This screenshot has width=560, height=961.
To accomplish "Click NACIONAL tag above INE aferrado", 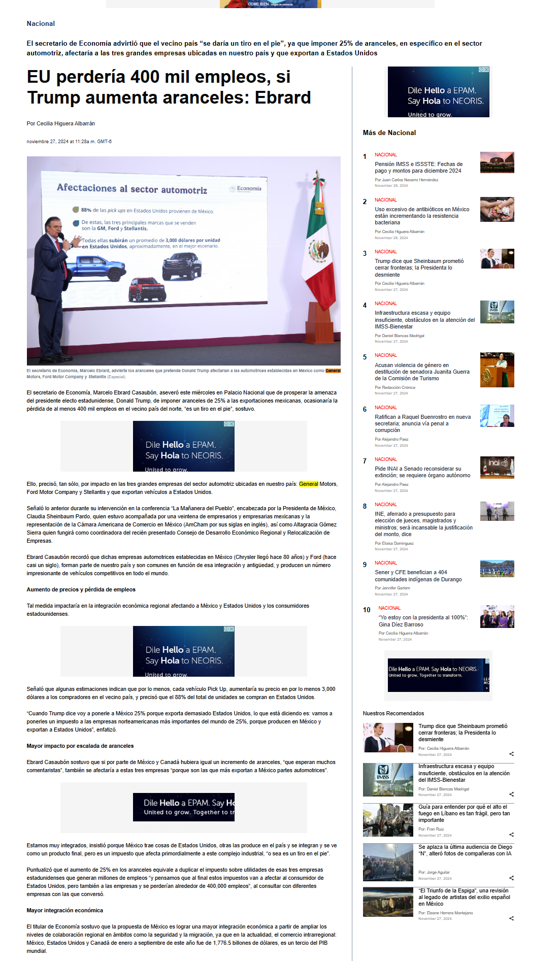I will (x=386, y=505).
